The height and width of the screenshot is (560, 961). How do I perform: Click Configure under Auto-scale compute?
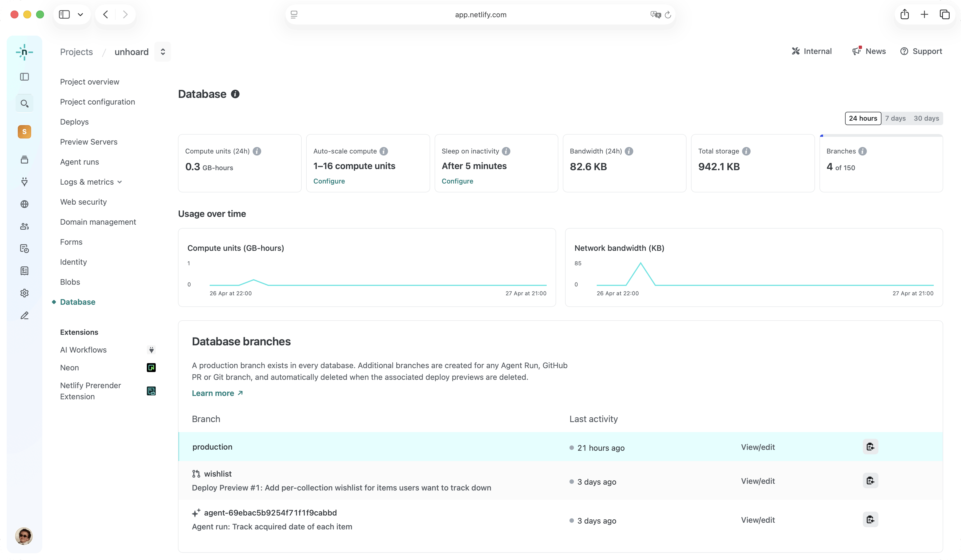(329, 182)
